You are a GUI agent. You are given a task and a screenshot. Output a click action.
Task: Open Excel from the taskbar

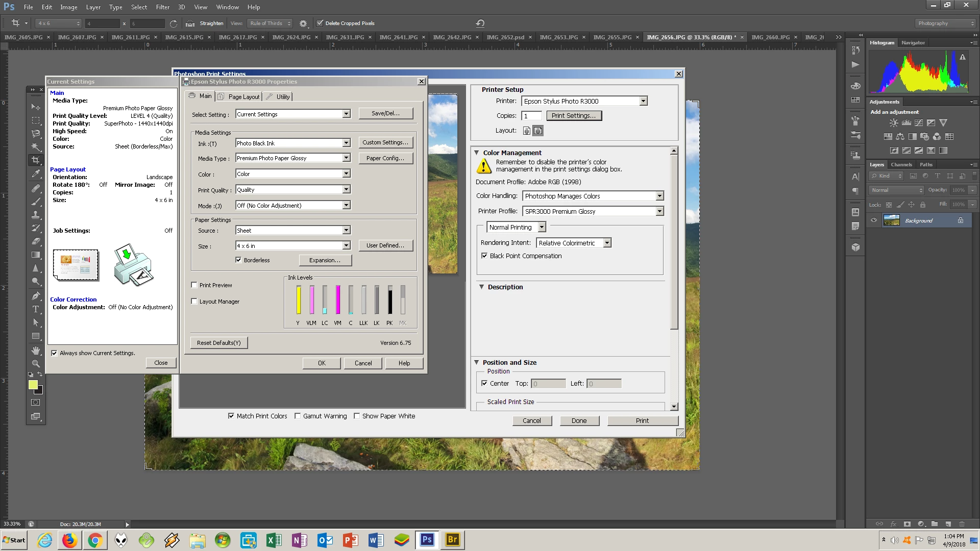tap(274, 540)
